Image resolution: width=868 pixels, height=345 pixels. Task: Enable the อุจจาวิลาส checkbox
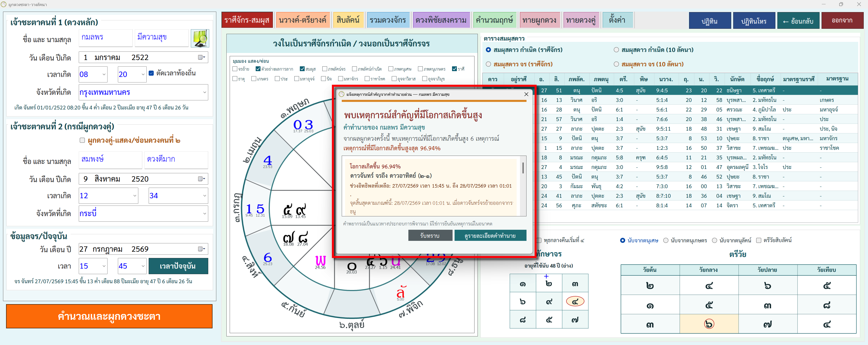(394, 79)
